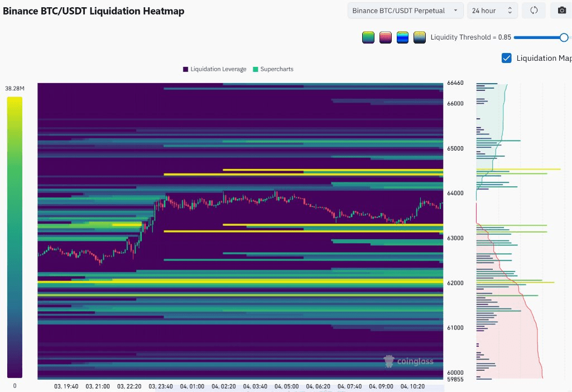Toggle Liquidation Leverage legend series
Screen dimensions: 572x392
point(214,69)
